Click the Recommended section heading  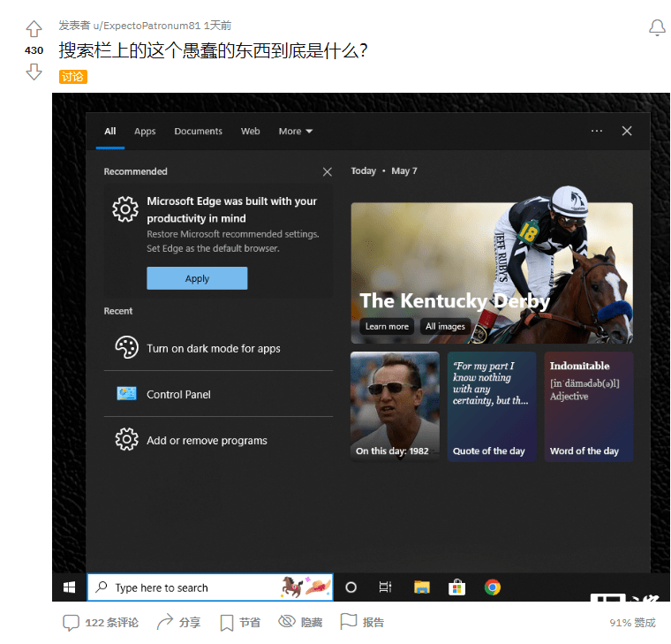click(135, 171)
